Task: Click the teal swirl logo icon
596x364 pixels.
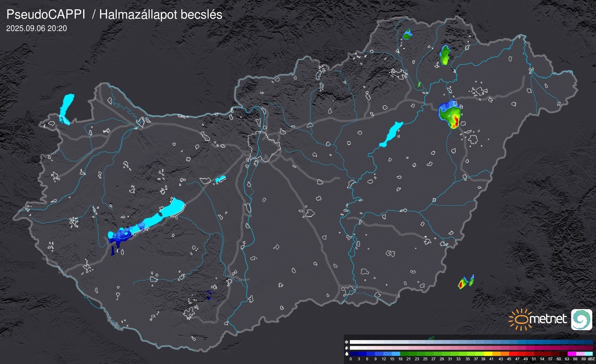Action: coord(581,320)
